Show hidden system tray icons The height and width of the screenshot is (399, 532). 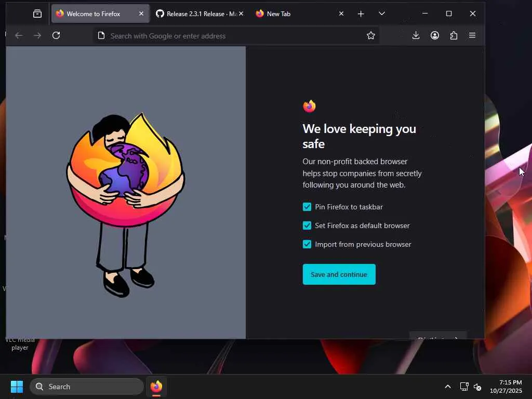[x=448, y=387]
